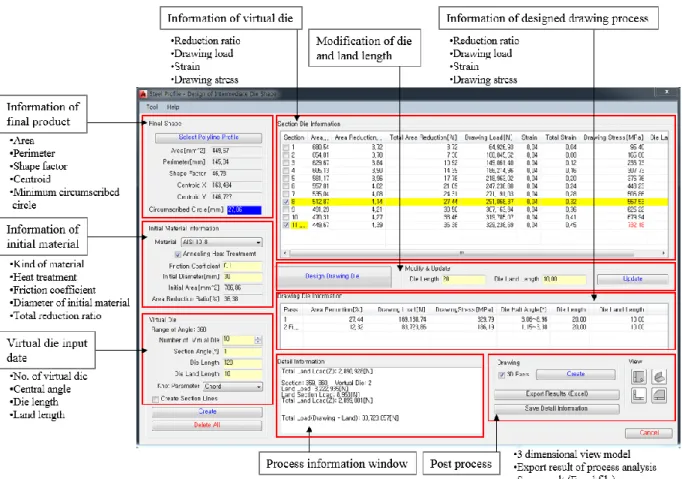
Task: Toggle the Annealing Heat Treatment checkbox
Action: coord(177,254)
